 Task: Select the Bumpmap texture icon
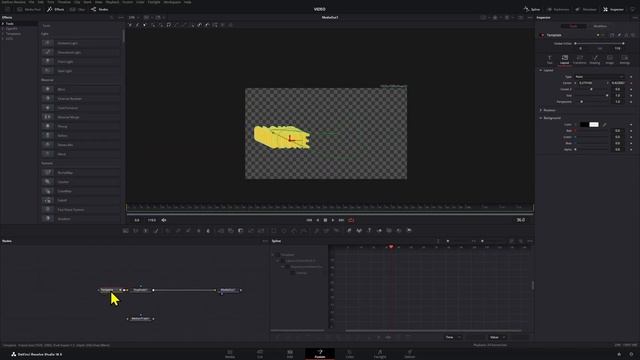coord(47,172)
